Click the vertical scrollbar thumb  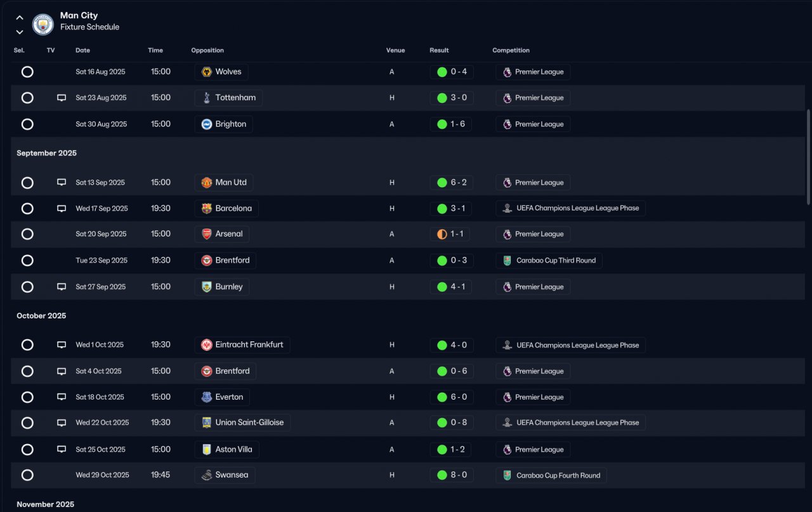[808, 157]
